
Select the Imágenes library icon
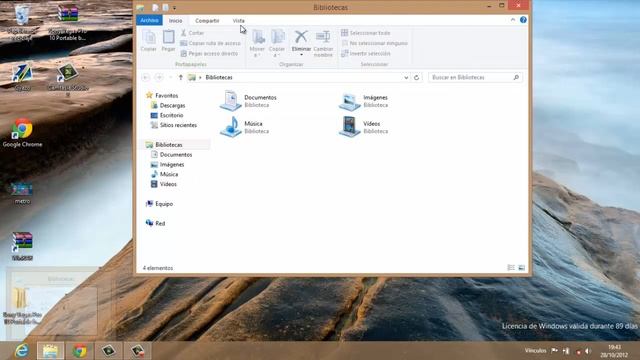pos(350,101)
